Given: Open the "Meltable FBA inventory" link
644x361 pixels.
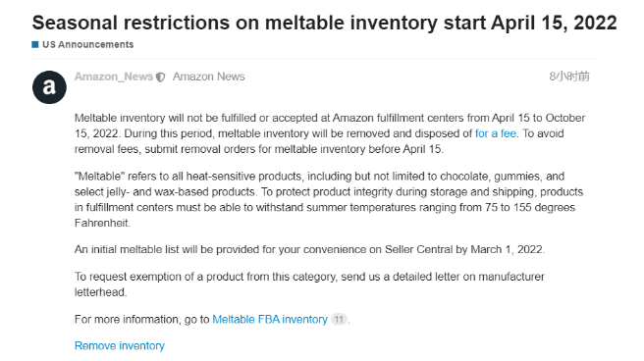Looking at the screenshot, I should pyautogui.click(x=270, y=320).
